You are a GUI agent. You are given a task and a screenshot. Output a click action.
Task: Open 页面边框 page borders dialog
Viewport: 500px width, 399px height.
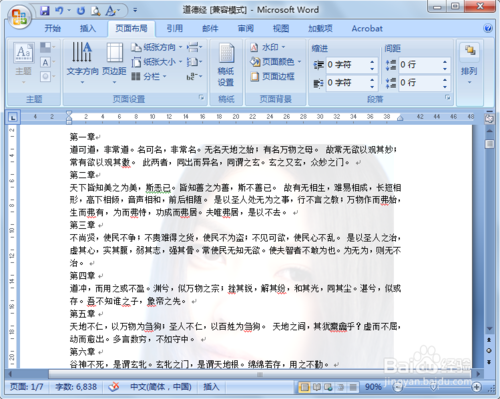273,77
